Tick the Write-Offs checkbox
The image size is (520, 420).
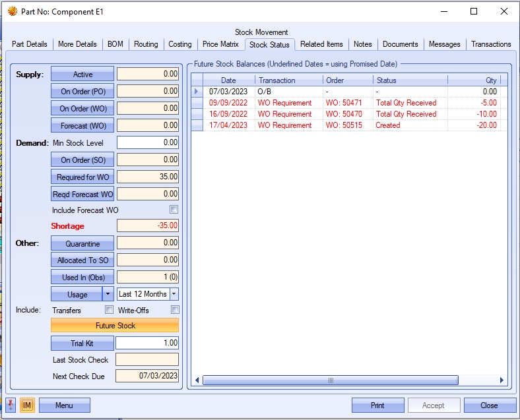(x=175, y=310)
